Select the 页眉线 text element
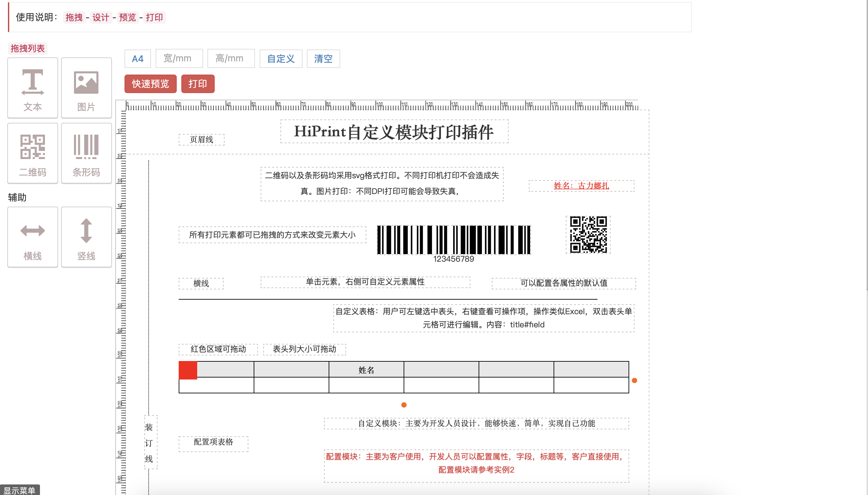This screenshot has width=868, height=495. (201, 139)
